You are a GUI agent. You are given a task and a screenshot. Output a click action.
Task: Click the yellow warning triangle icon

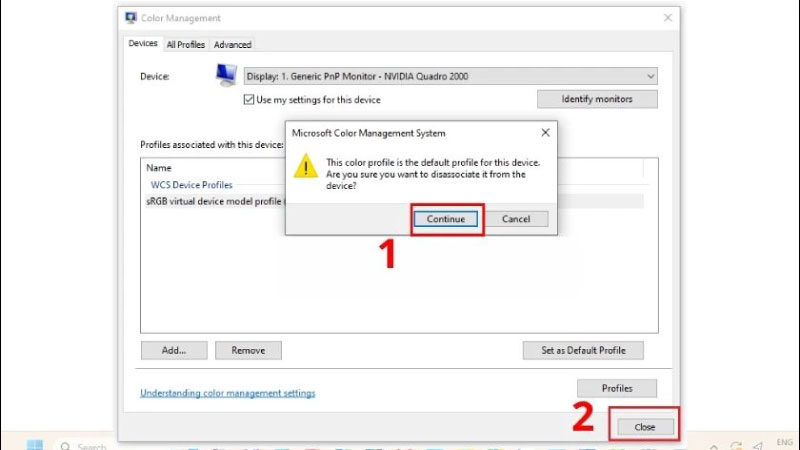click(305, 166)
